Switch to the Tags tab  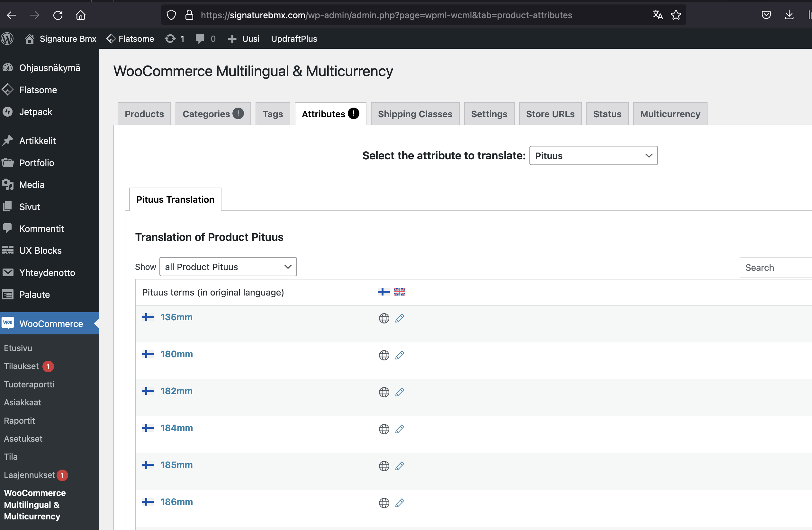[x=273, y=114]
